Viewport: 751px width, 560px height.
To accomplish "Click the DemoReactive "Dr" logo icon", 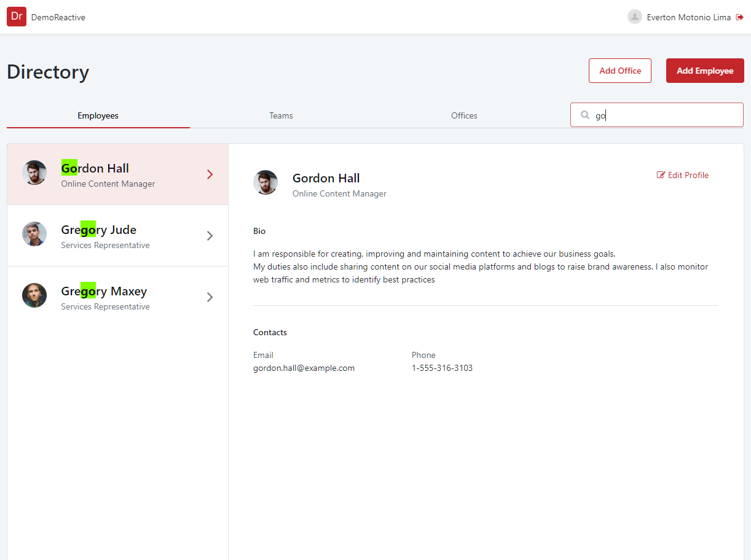I will coord(16,17).
